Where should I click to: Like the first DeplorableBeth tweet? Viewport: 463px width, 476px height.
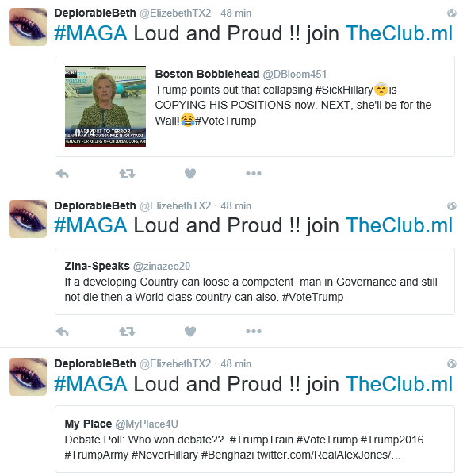click(190, 174)
